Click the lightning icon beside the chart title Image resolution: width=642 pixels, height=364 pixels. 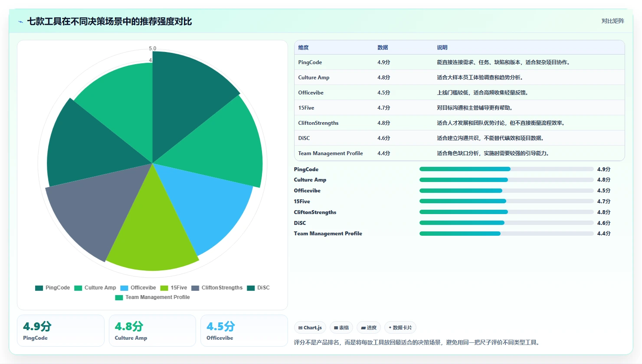click(x=20, y=22)
